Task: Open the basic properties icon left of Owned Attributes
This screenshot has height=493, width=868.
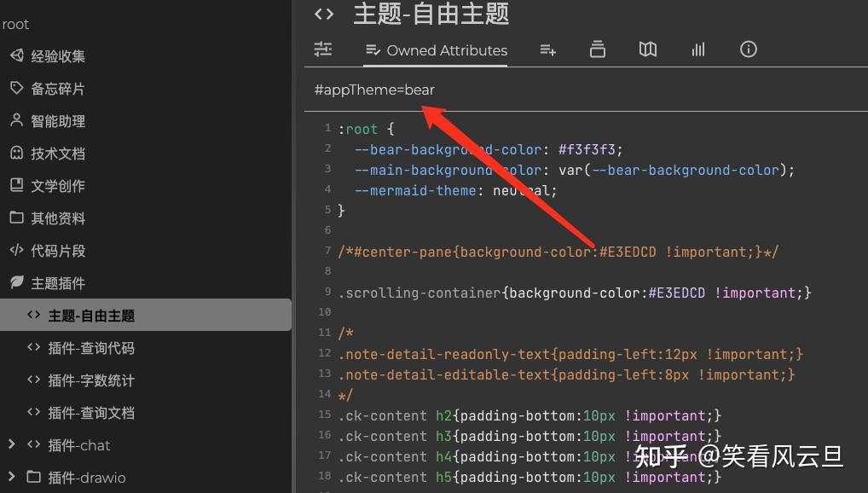Action: click(x=322, y=49)
